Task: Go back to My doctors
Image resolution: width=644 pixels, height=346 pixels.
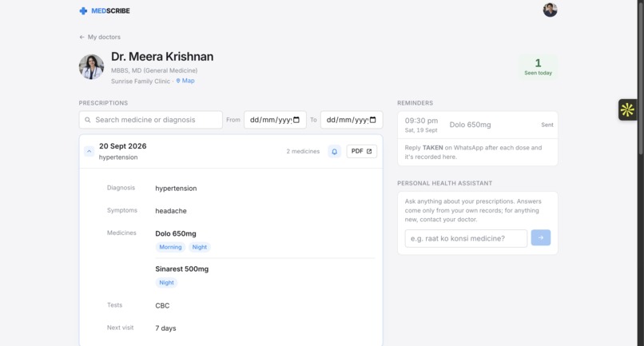Action: [100, 37]
